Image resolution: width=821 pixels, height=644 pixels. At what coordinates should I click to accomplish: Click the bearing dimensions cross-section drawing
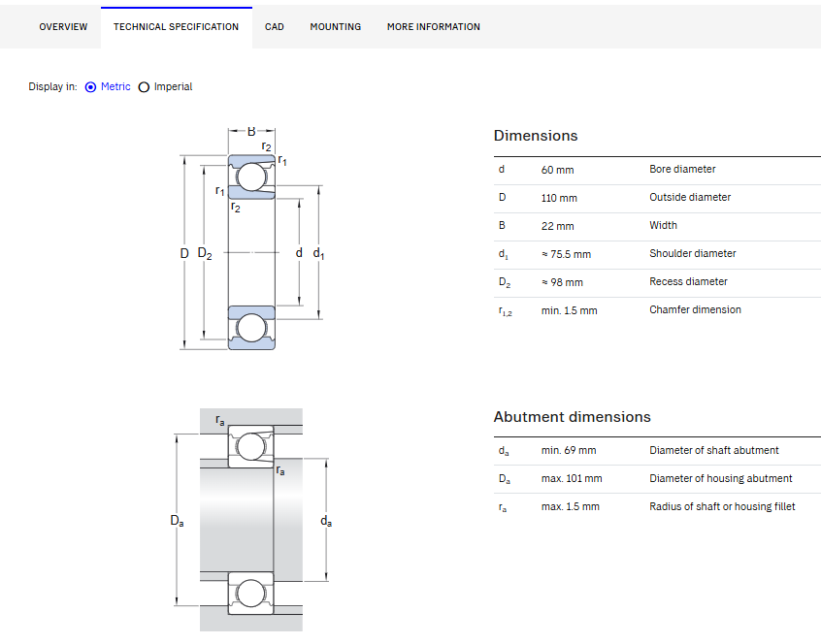[252, 238]
